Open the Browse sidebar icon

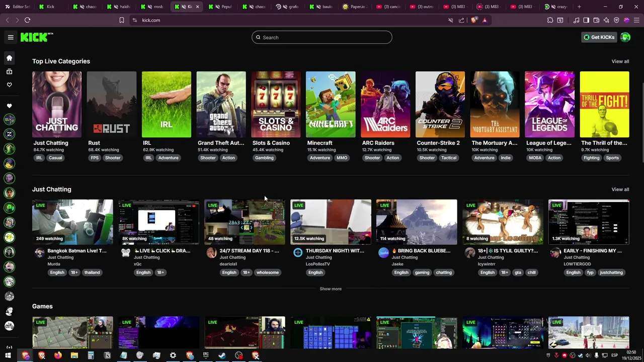click(x=9, y=71)
